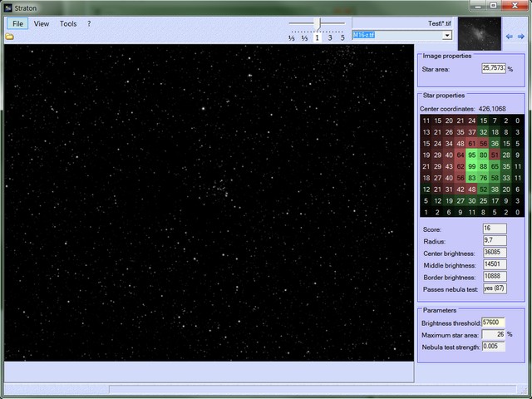Screen dimensions: 532x399
Task: Open the Tools menu
Action: [x=68, y=24]
